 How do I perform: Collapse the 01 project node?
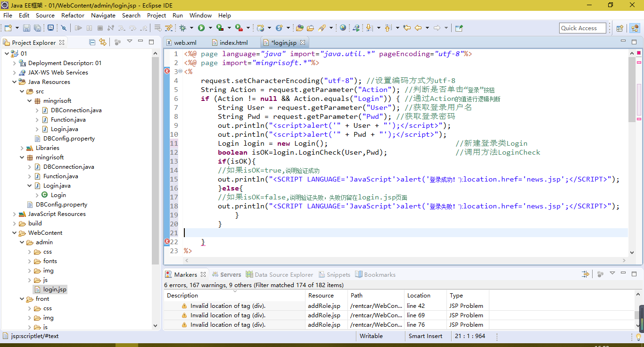[x=6, y=53]
